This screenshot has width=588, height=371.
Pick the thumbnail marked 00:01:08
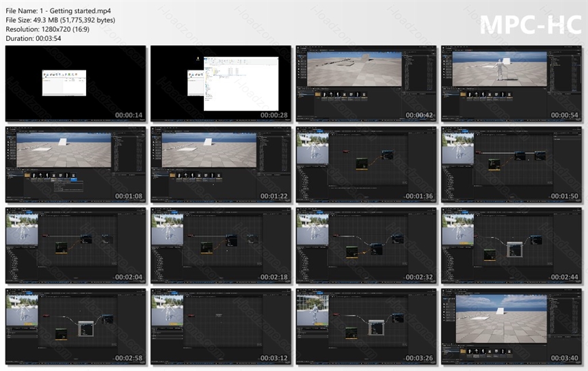pyautogui.click(x=75, y=165)
